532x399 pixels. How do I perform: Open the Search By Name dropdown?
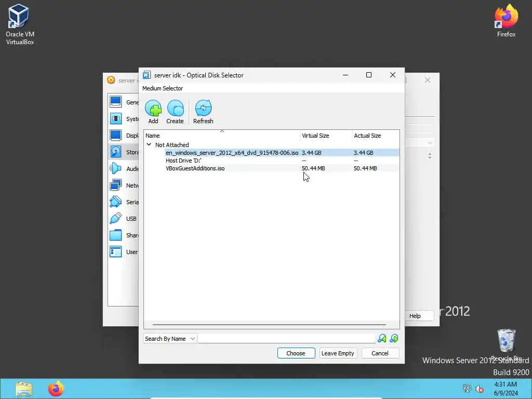click(170, 339)
